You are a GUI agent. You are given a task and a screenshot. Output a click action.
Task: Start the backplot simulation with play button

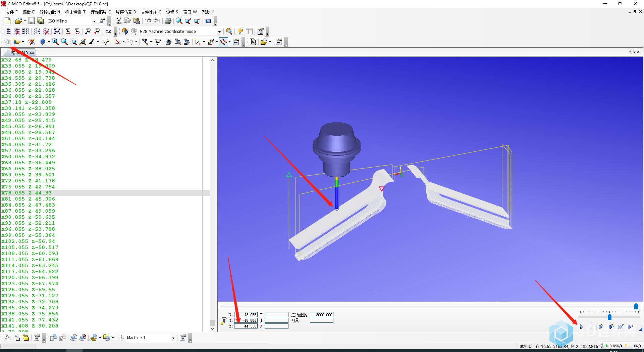coord(581,326)
